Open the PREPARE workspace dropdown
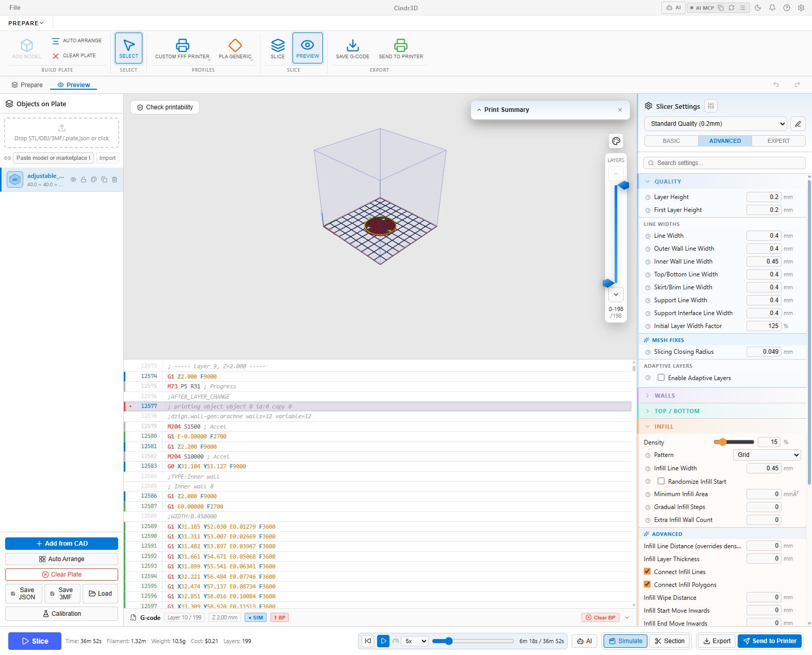 (x=26, y=23)
